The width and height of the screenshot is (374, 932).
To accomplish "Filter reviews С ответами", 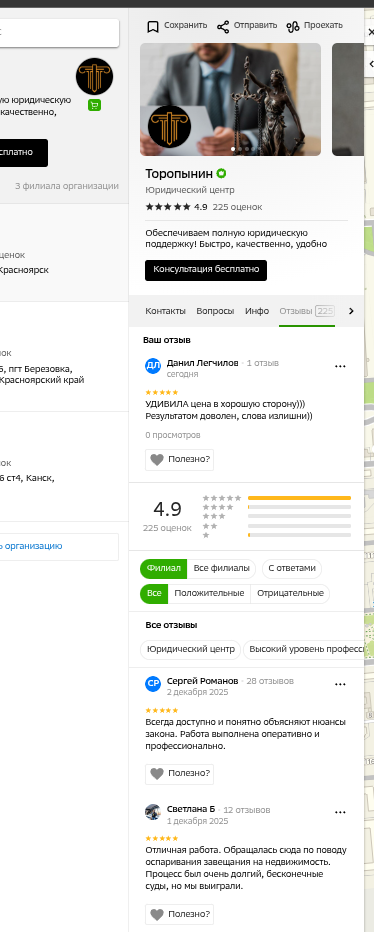I will 292,568.
